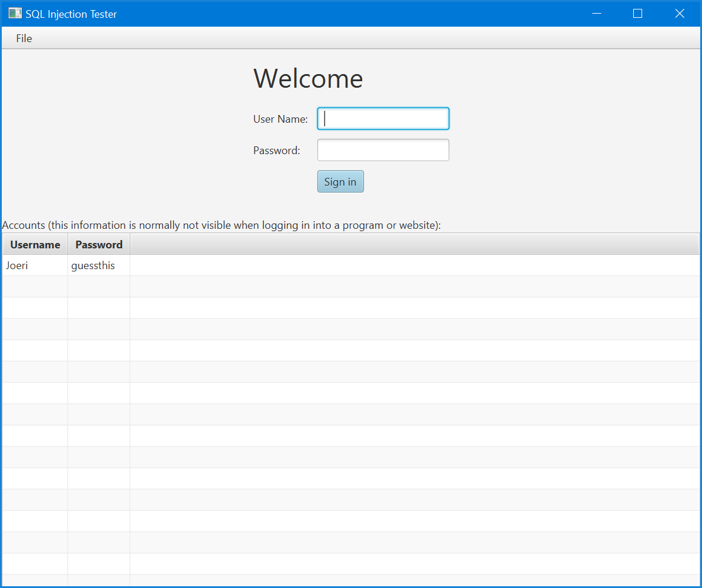
Task: Click the SQL Injection Tester app icon
Action: click(x=15, y=14)
